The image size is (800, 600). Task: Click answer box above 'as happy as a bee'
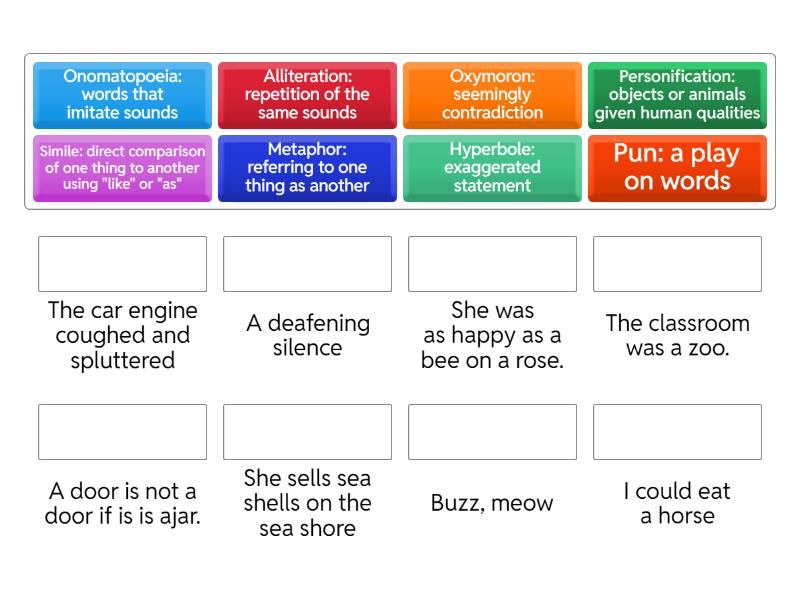pyautogui.click(x=492, y=264)
